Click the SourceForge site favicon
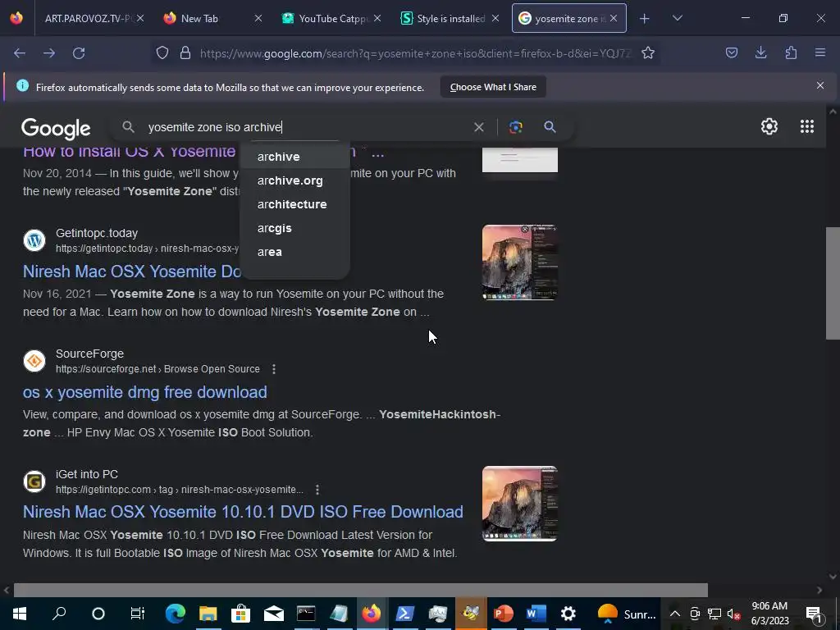840x630 pixels. (34, 361)
